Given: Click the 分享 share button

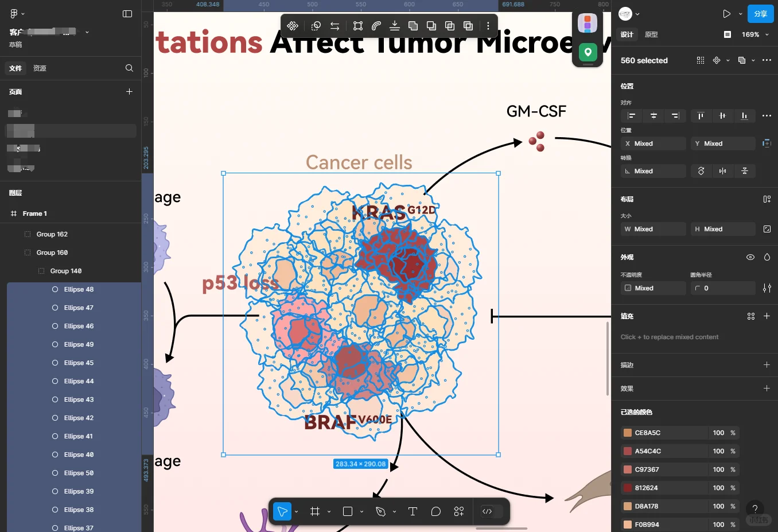Looking at the screenshot, I should tap(761, 14).
